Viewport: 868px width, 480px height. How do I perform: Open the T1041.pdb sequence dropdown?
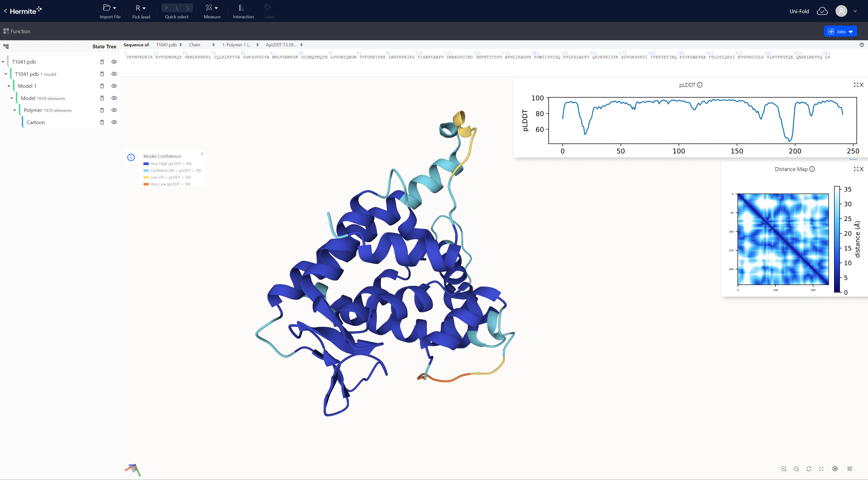pyautogui.click(x=169, y=45)
